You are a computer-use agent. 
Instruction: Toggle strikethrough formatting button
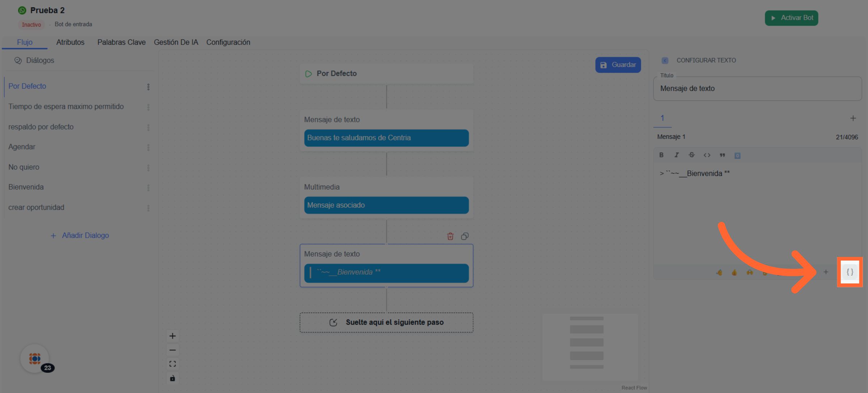692,155
